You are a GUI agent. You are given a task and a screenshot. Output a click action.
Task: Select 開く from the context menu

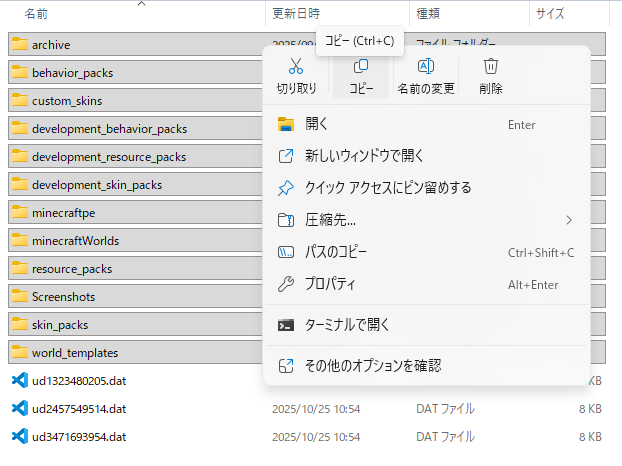[317, 124]
